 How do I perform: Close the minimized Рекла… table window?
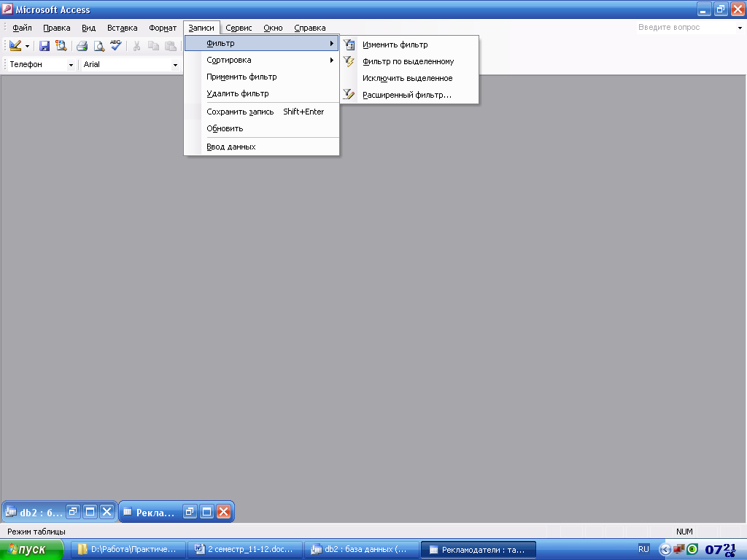223,512
